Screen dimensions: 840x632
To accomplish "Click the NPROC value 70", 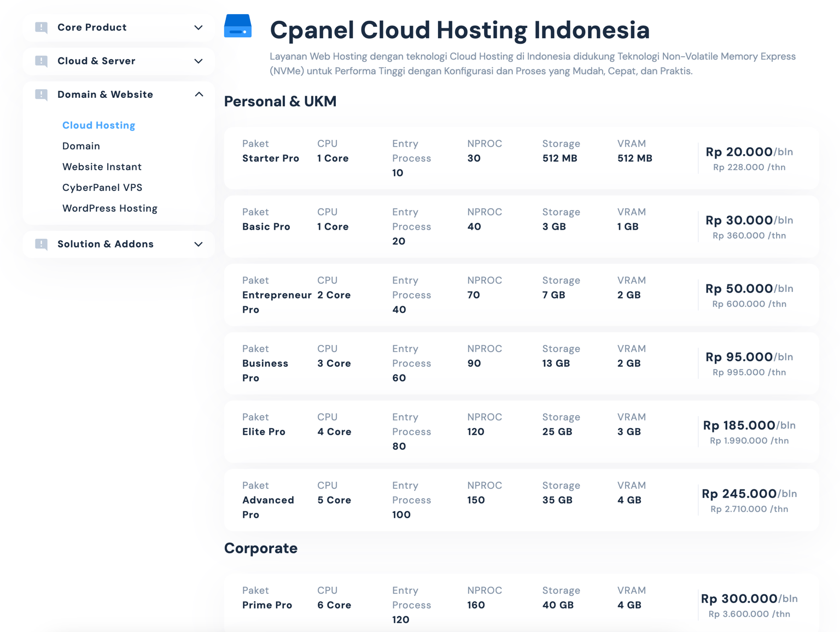I will (x=474, y=295).
